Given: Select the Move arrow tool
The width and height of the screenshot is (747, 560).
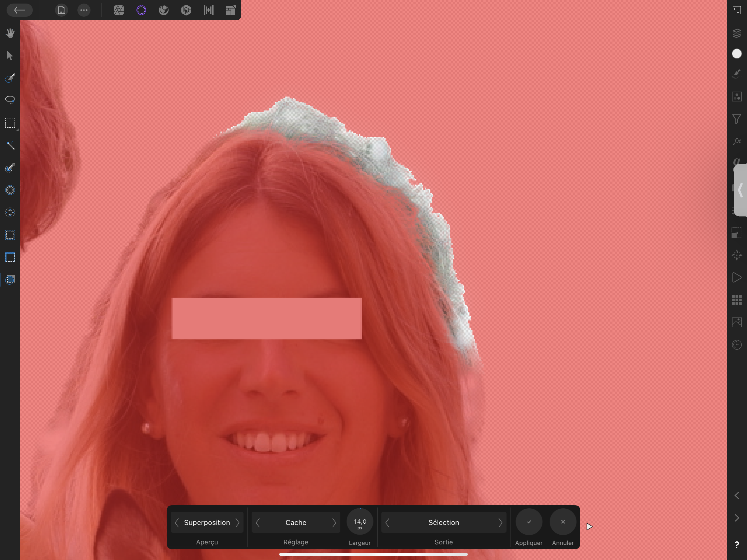Looking at the screenshot, I should point(10,56).
